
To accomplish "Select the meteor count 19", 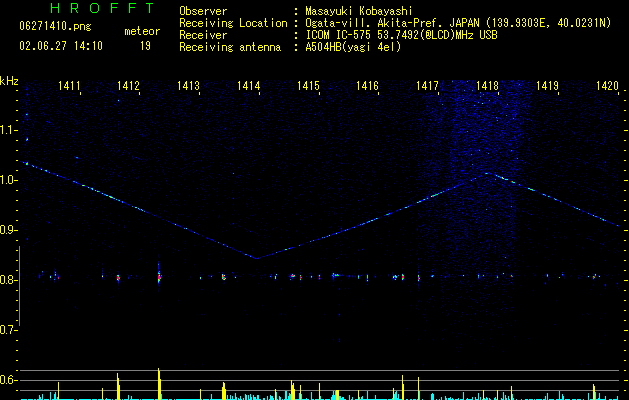I will (145, 46).
